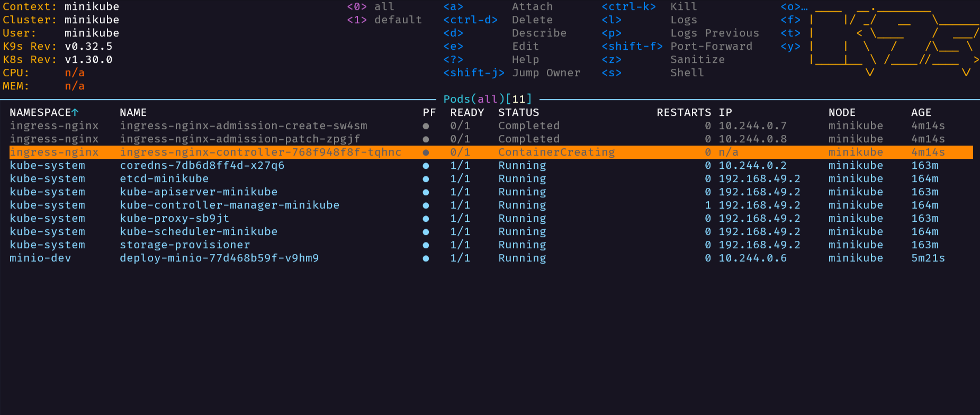Click the <f> shortcut key hint

[x=790, y=20]
